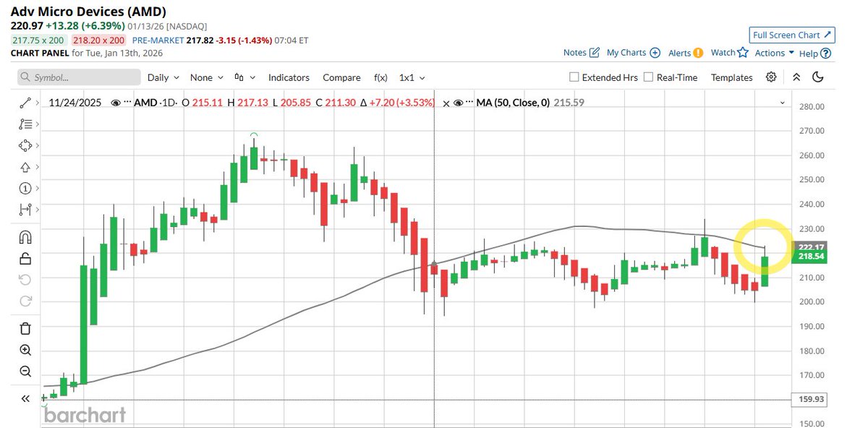Toggle MA (50) indicator visibility

coord(457,103)
